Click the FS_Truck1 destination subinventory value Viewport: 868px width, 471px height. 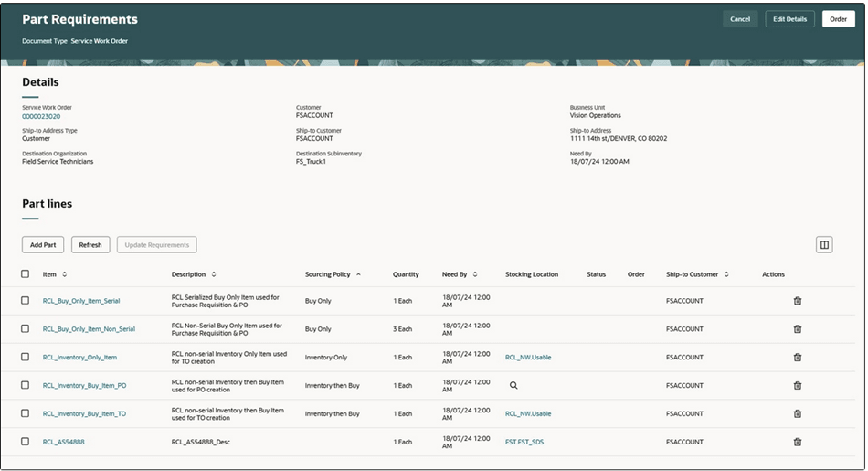(311, 162)
